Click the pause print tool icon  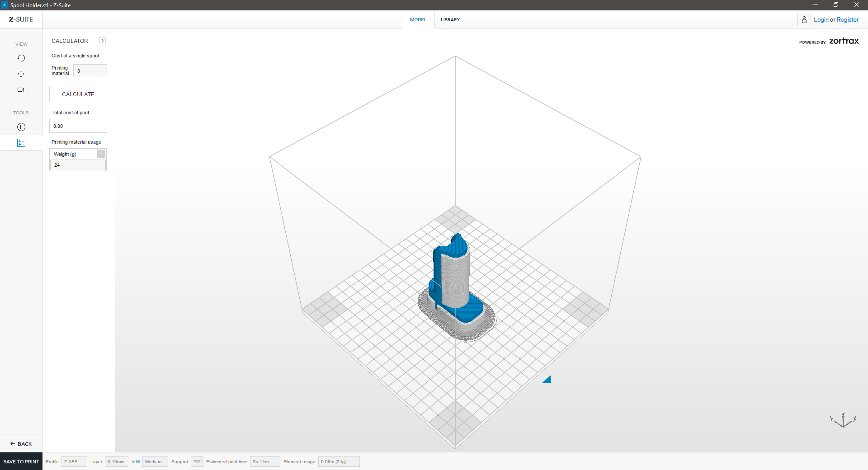tap(21, 127)
